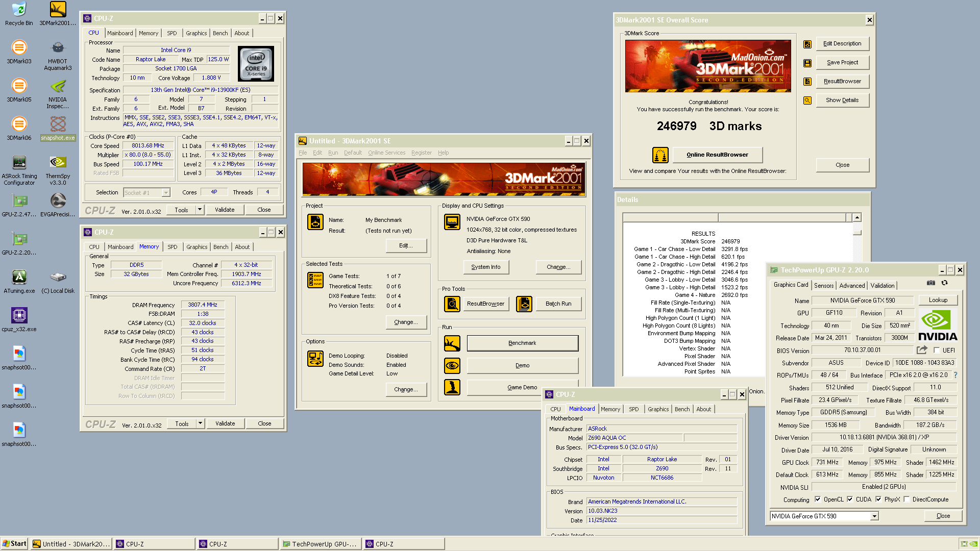Open the 3DMark05 desktop icon

pos(19,90)
